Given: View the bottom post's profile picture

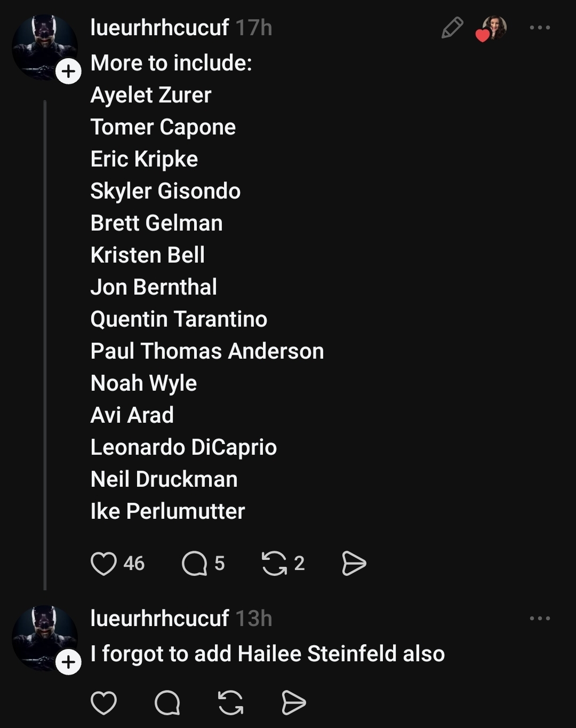Looking at the screenshot, I should coord(42,635).
